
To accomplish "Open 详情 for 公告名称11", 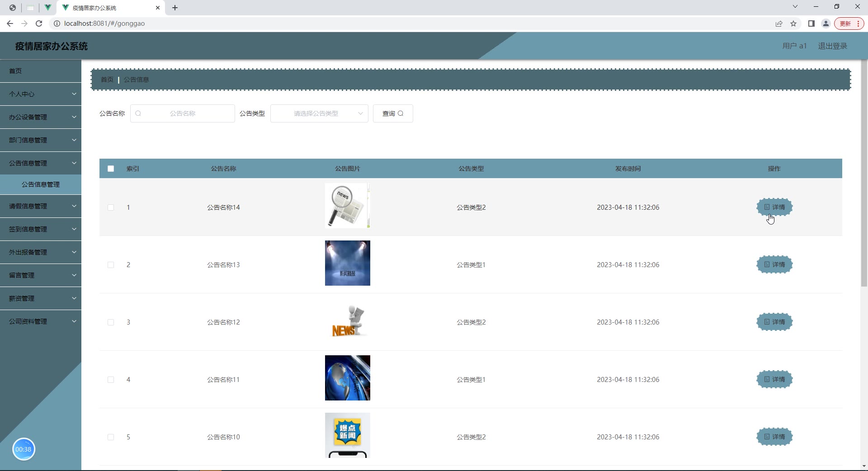I will (x=774, y=379).
